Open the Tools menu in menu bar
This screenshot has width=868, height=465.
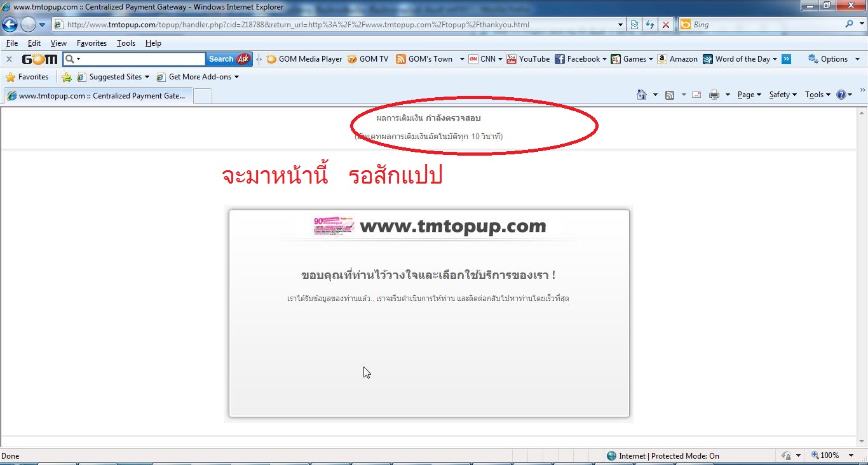(x=126, y=43)
